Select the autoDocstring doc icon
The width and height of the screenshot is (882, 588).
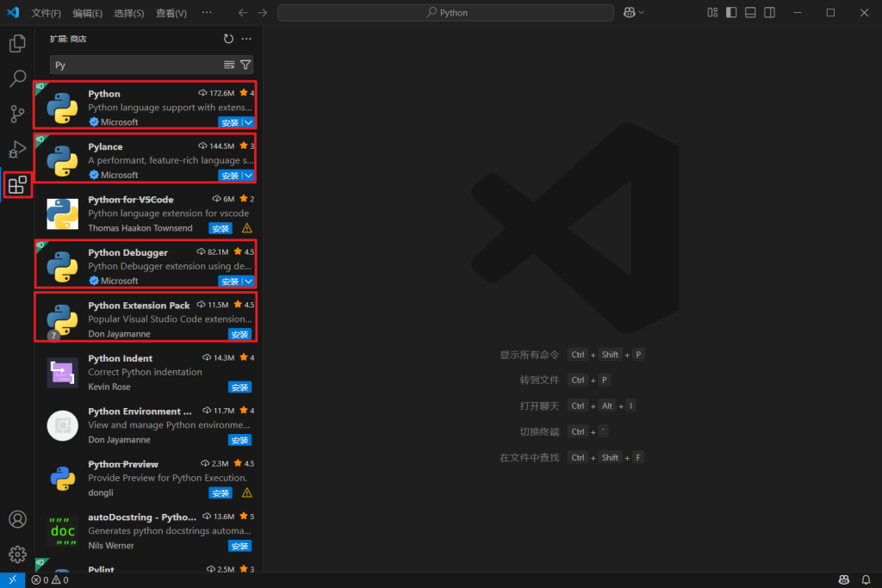[62, 531]
